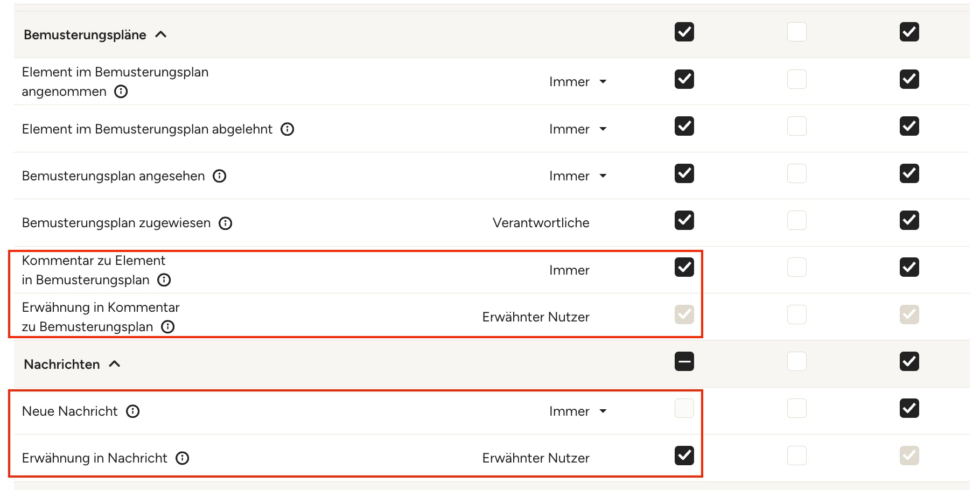Image resolution: width=980 pixels, height=490 pixels.
Task: Open the Immer dropdown for Neue Nachricht
Action: (x=578, y=411)
